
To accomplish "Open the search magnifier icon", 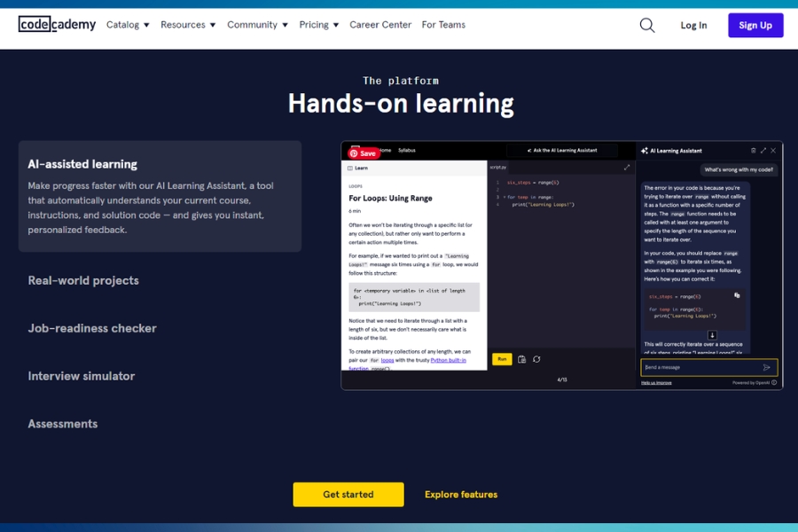I will coord(647,25).
